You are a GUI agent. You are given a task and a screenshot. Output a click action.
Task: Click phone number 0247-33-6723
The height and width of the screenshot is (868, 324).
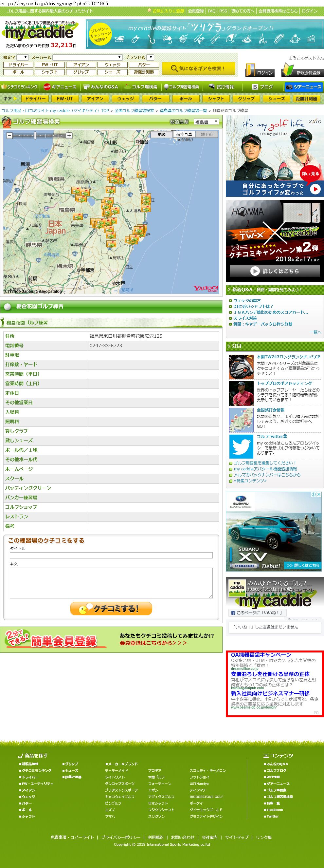coord(106,345)
